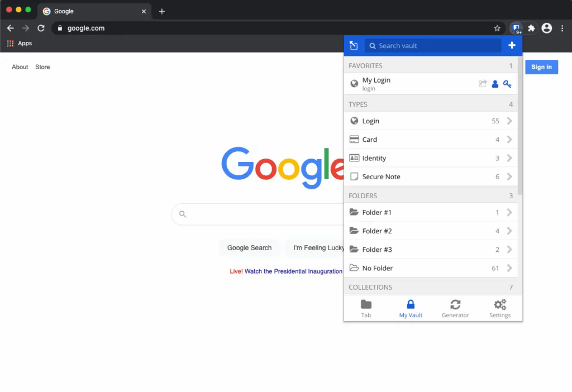Select the Google browser tab
This screenshot has width=572, height=392.
(x=94, y=11)
